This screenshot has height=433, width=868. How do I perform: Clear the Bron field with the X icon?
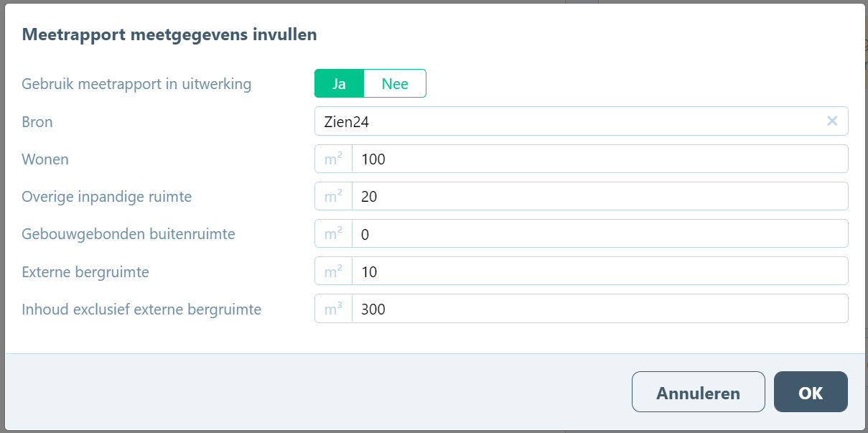tap(831, 121)
